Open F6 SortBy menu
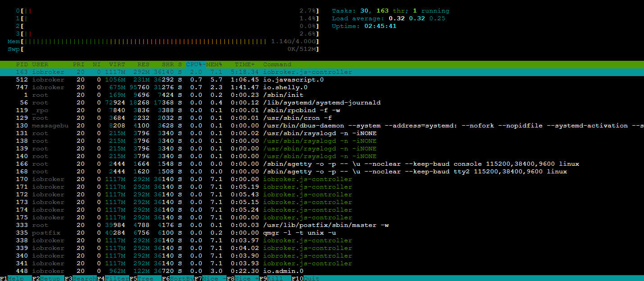The width and height of the screenshot is (644, 281). point(178,279)
